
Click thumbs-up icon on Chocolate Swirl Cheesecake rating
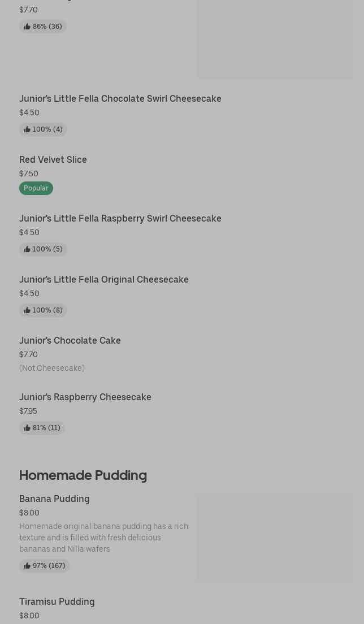coord(27,129)
